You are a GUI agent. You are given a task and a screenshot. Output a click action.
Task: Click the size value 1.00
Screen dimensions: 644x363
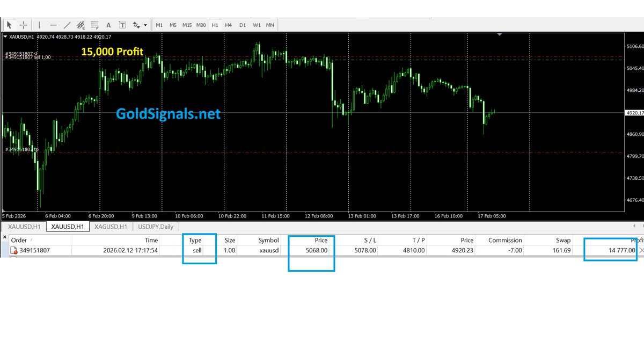pyautogui.click(x=229, y=250)
